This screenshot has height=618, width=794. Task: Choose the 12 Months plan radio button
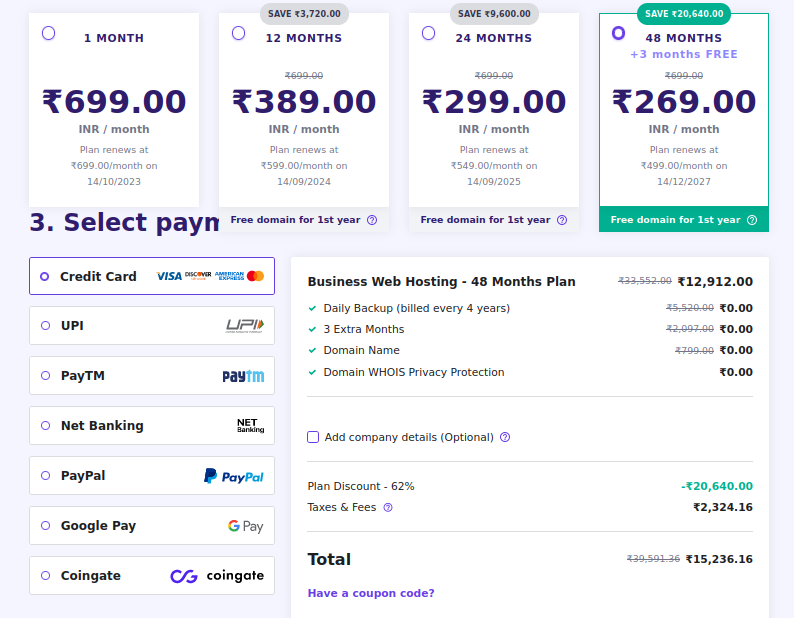238,33
